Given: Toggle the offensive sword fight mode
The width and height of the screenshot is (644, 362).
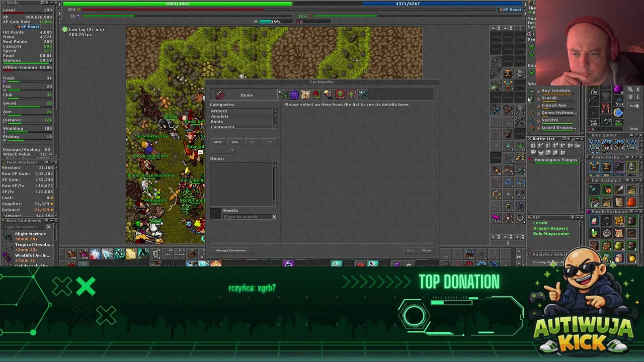Looking at the screenshot, I should (x=631, y=89).
